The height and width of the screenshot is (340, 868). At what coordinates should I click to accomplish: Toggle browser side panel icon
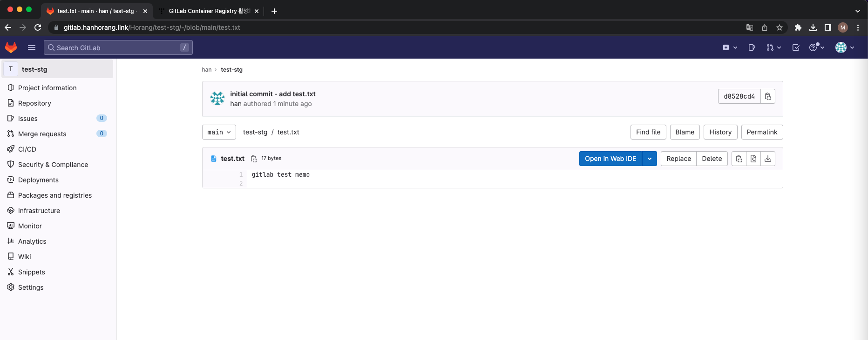pos(828,27)
